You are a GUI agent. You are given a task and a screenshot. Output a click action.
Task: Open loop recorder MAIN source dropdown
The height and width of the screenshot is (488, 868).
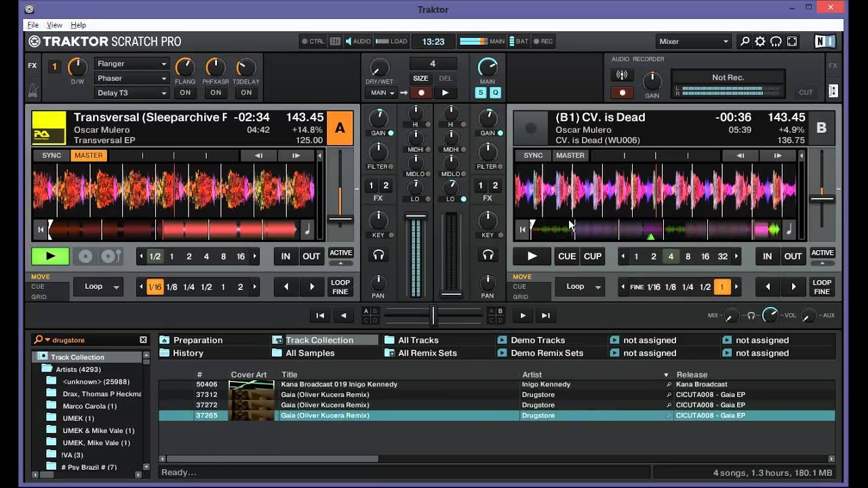point(382,93)
